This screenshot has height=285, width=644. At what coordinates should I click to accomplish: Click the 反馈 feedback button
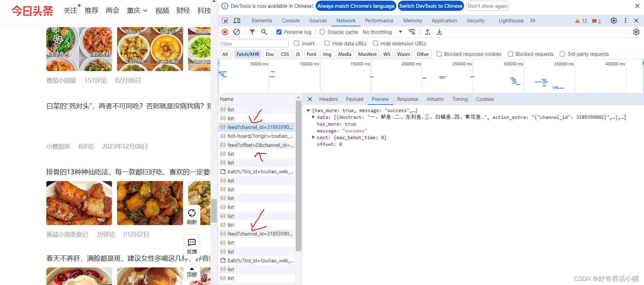click(x=192, y=246)
